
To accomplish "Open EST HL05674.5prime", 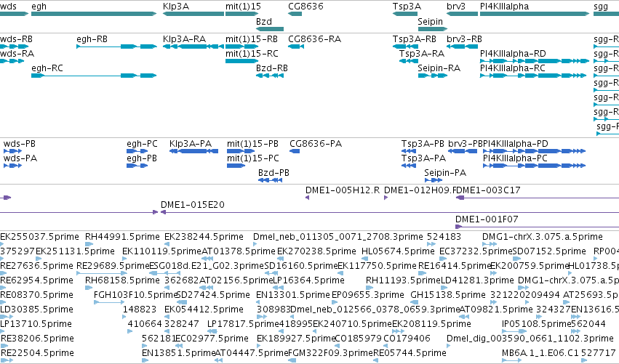I will pos(398,251).
